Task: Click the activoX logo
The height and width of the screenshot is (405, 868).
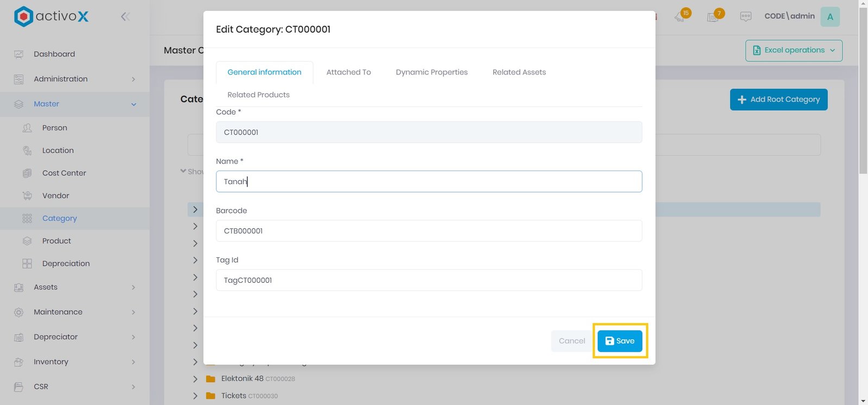Action: pos(52,17)
